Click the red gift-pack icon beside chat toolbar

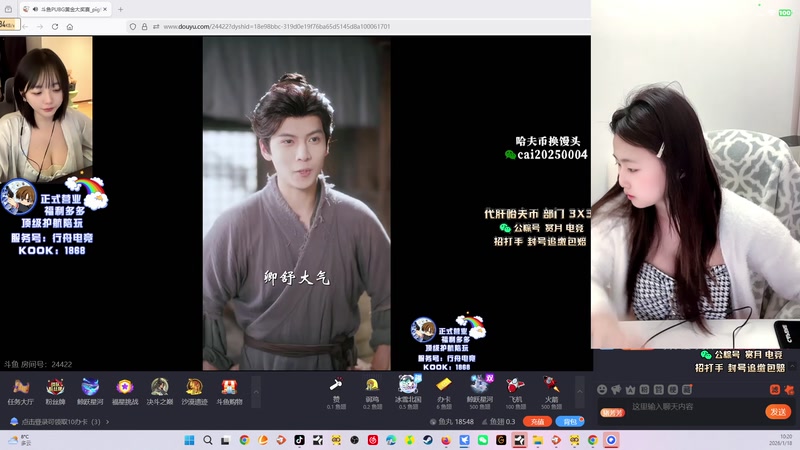789,389
